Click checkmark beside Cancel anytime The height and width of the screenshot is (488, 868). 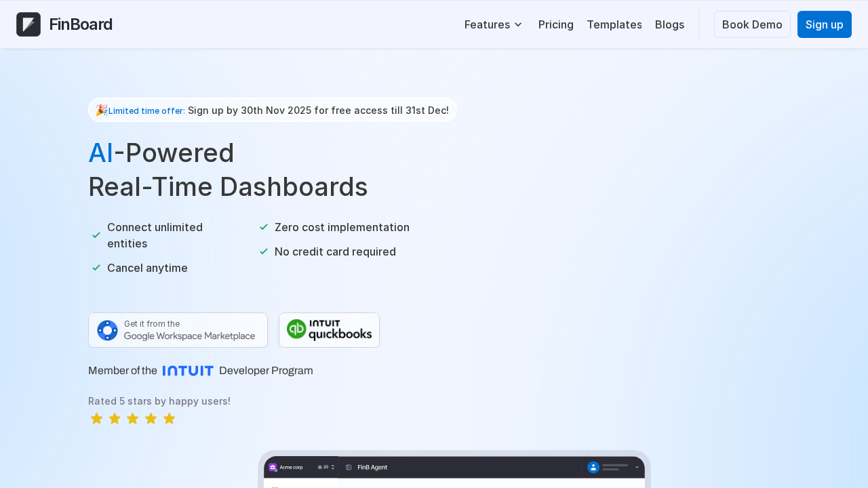96,268
